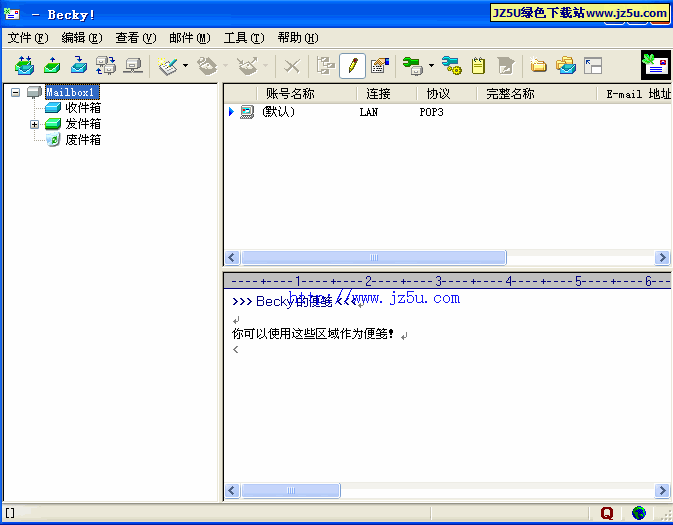This screenshot has height=525, width=673.
Task: Click the yellow notepad clipboard icon
Action: (x=479, y=66)
